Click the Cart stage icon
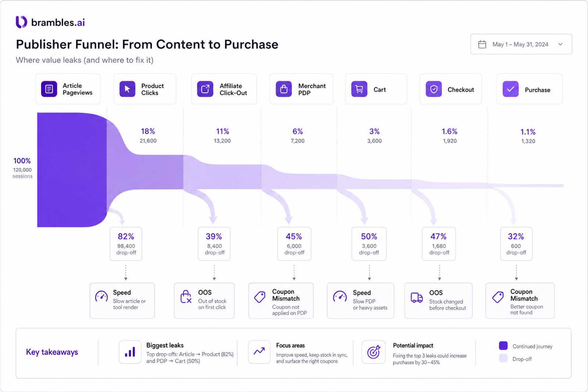Screen dimensions: 588x392 coord(359,89)
